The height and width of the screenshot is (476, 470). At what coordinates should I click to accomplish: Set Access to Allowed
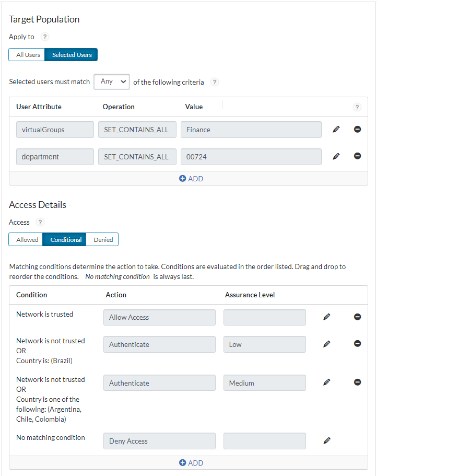(x=25, y=239)
